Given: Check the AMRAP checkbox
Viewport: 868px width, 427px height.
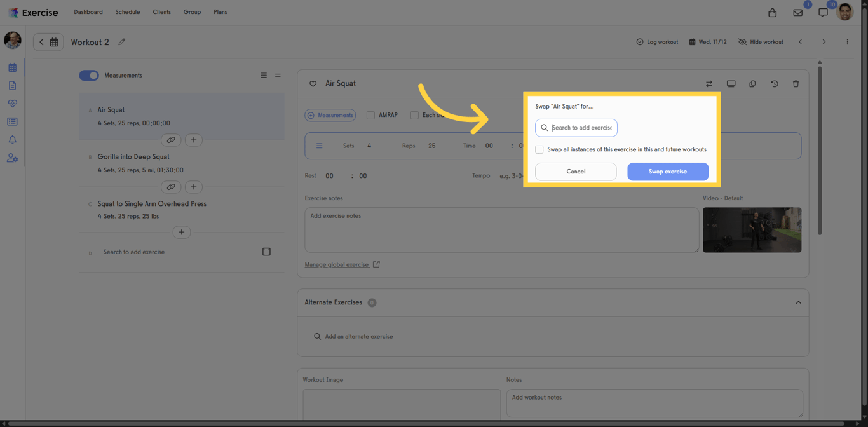Looking at the screenshot, I should coord(370,115).
